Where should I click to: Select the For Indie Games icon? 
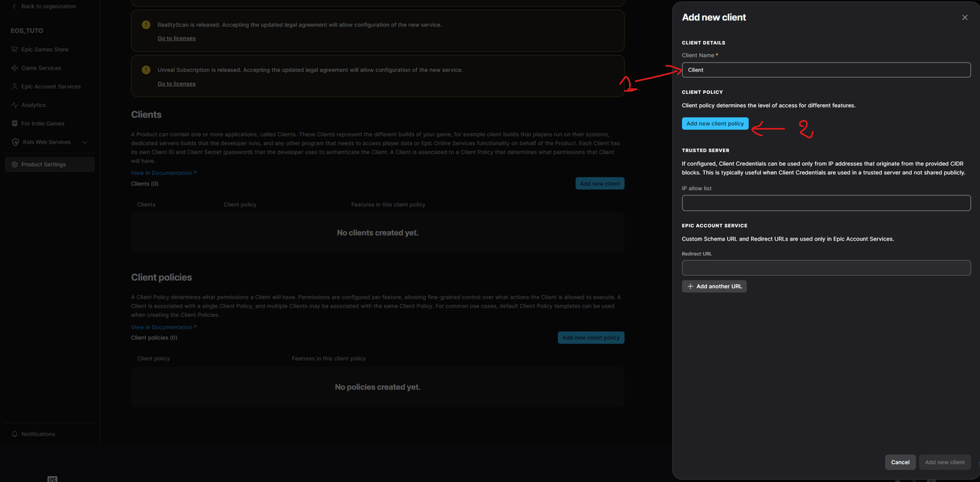[x=13, y=123]
